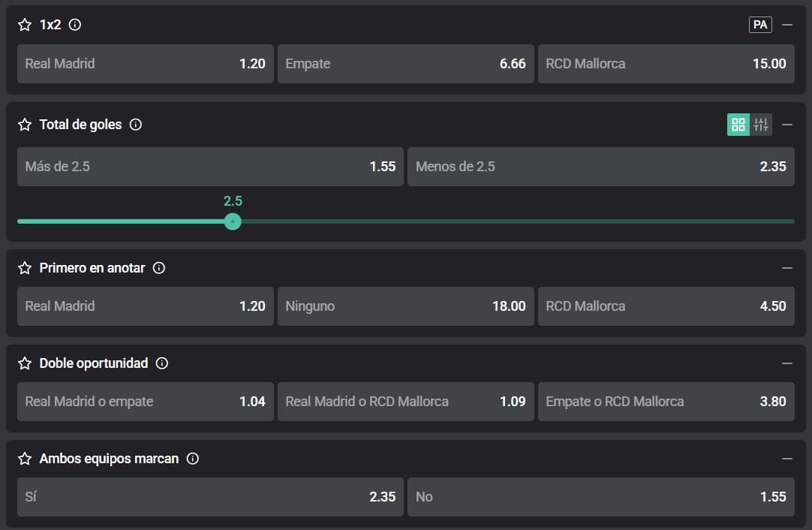The image size is (812, 530).
Task: Collapse the Ambos equipos marcan section
Action: pyautogui.click(x=787, y=459)
